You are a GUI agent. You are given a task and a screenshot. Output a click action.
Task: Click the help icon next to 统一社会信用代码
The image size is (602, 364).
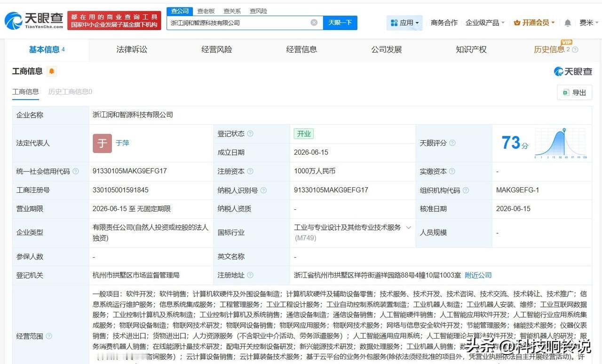coord(76,171)
